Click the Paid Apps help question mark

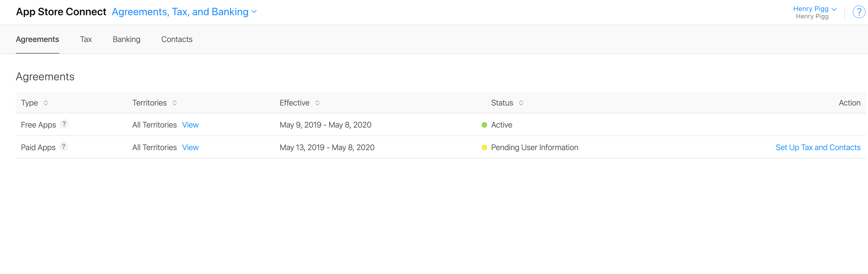pyautogui.click(x=63, y=147)
